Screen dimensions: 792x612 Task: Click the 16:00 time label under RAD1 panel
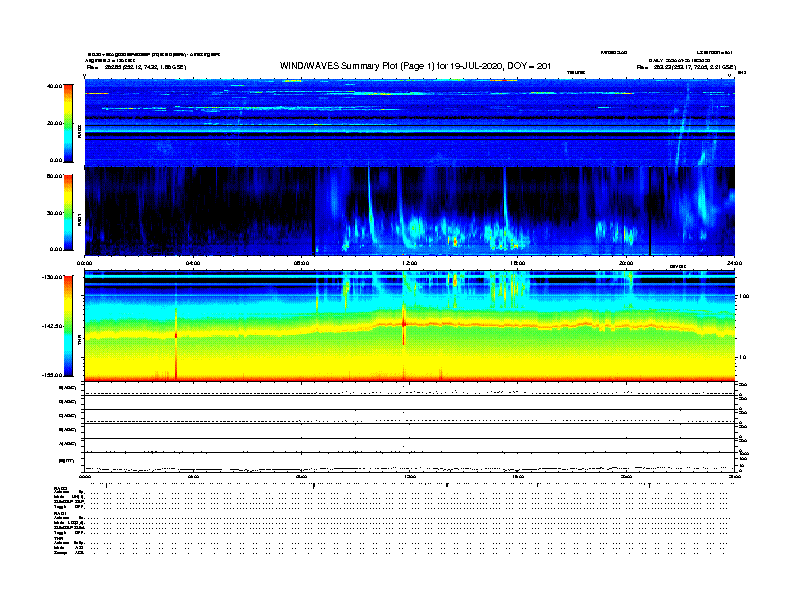(518, 263)
